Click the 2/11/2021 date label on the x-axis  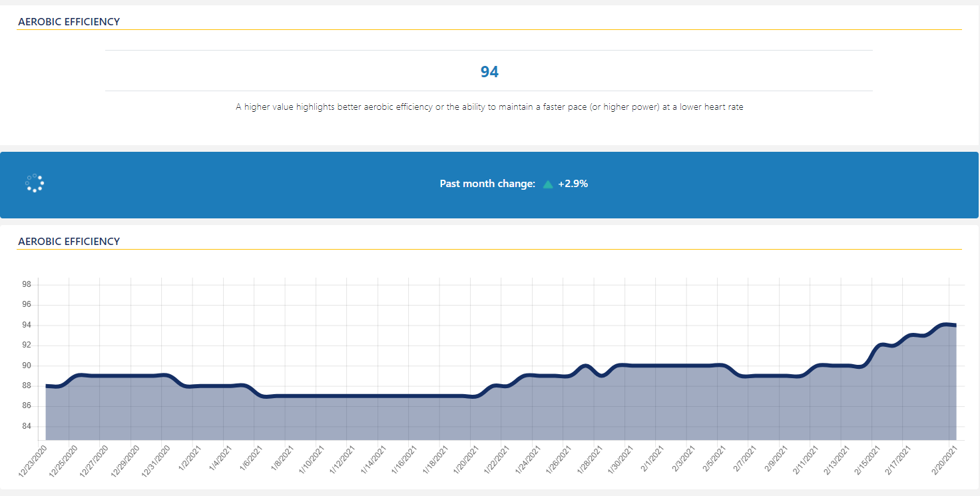(x=806, y=459)
